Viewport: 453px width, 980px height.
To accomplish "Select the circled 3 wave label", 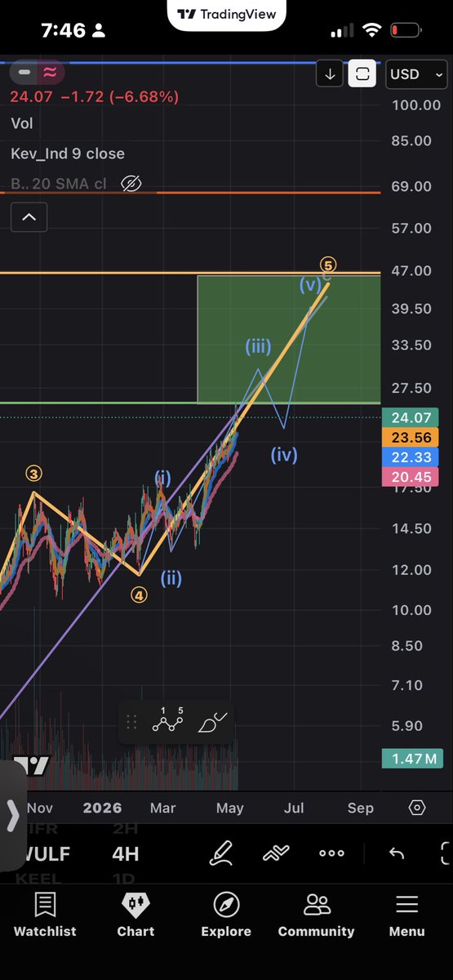I will coord(33,474).
